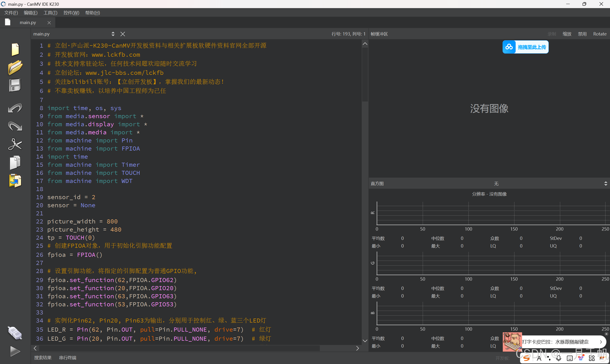Open the main.py document selector dropdown
Screen dimensions: 610x364
point(113,34)
